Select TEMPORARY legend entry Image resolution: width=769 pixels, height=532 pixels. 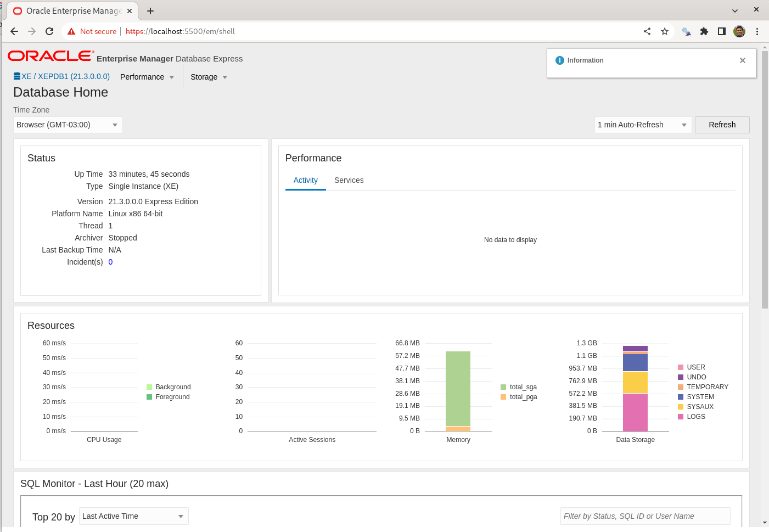[703, 387]
